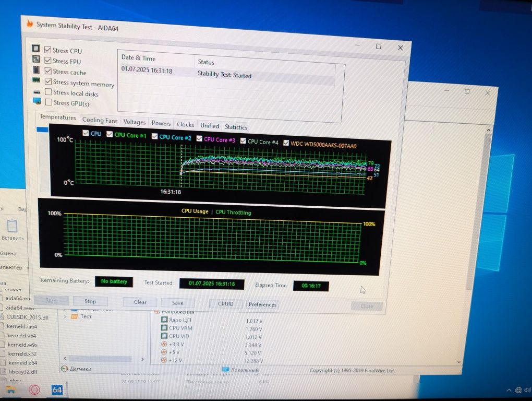Click the disk drive icon beside Stress local disks
The width and height of the screenshot is (532, 401).
point(37,92)
